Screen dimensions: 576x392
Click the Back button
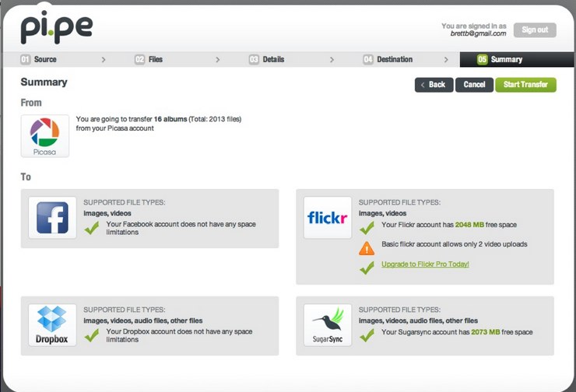(x=434, y=85)
